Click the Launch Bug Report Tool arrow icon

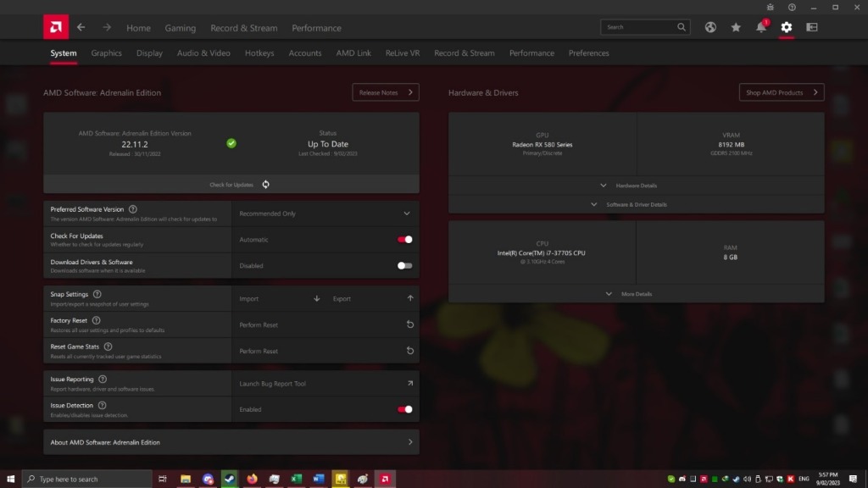click(x=410, y=383)
